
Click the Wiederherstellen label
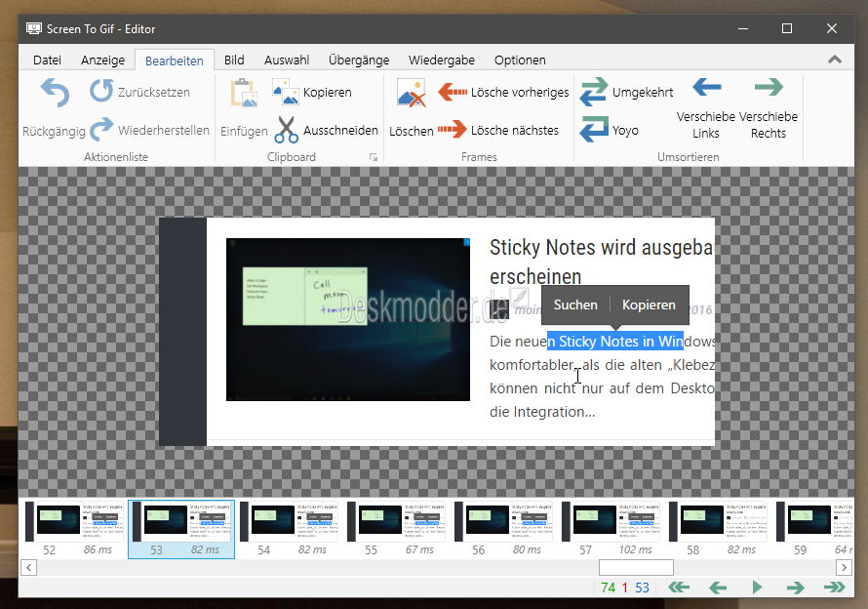coord(164,130)
